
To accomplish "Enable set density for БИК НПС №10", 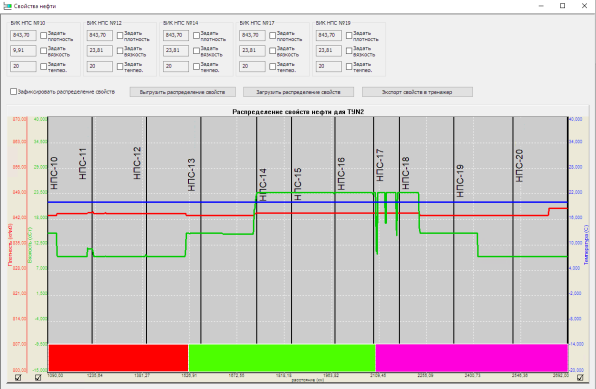I will 43,35.
